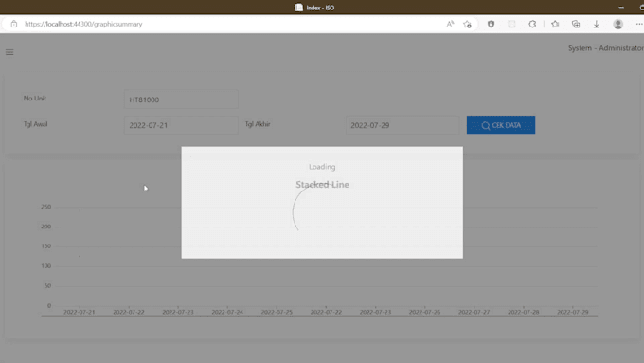Click the 2022-07-25 x-axis label
644x363 pixels.
click(x=277, y=312)
